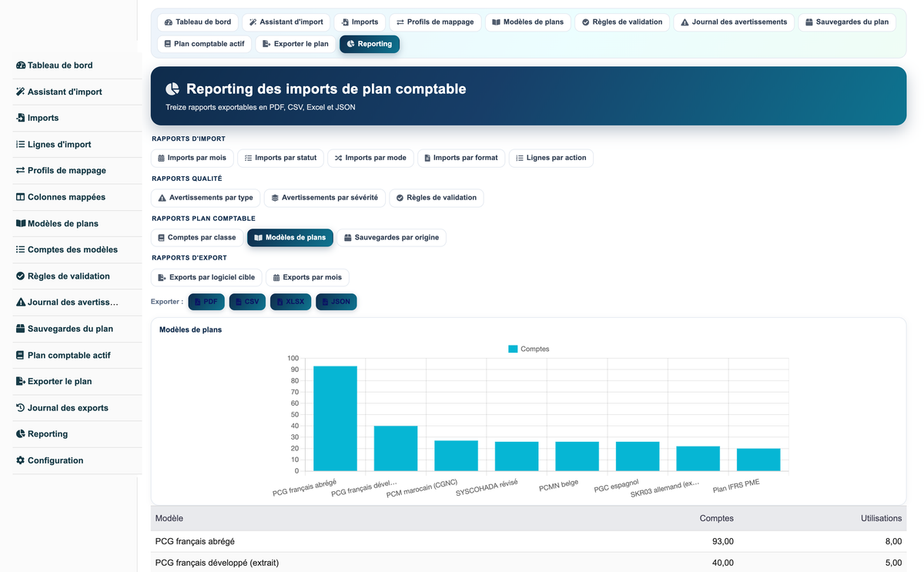Toggle the Comptes legend color swatch

click(513, 349)
